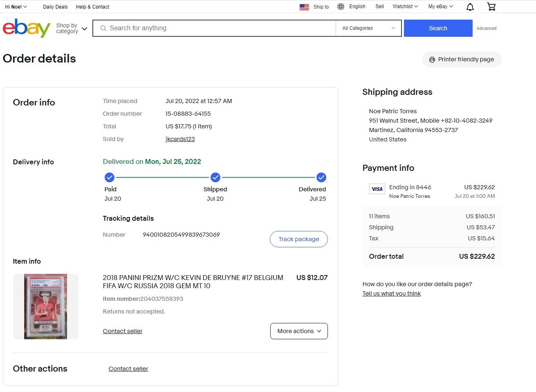Open the shopping cart icon
The width and height of the screenshot is (536, 392).
pos(491,7)
